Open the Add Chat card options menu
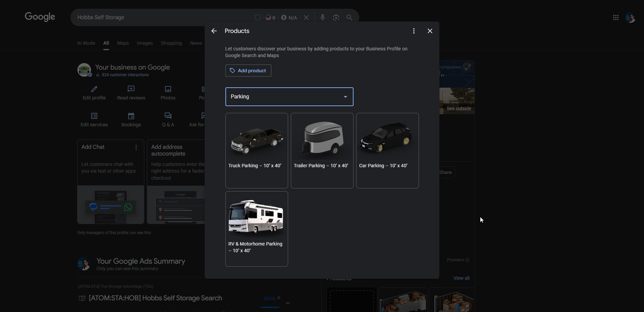This screenshot has width=644, height=312. tap(136, 147)
